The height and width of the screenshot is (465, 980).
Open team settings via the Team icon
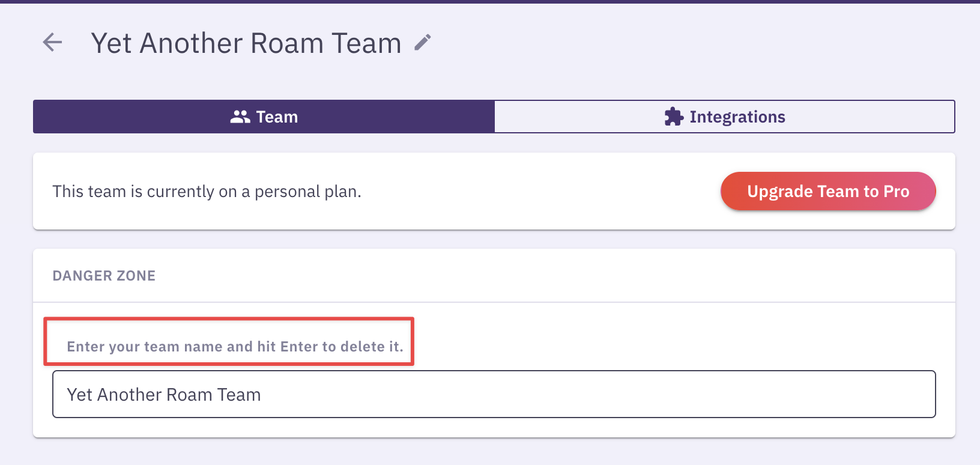263,117
